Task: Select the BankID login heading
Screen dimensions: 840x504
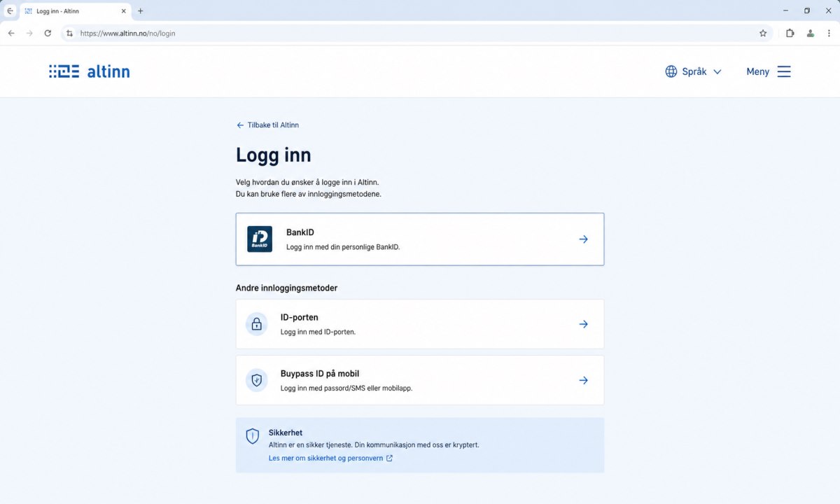Action: 300,232
